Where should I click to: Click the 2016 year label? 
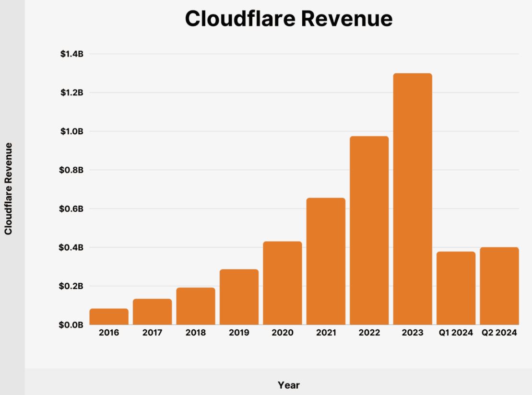110,332
